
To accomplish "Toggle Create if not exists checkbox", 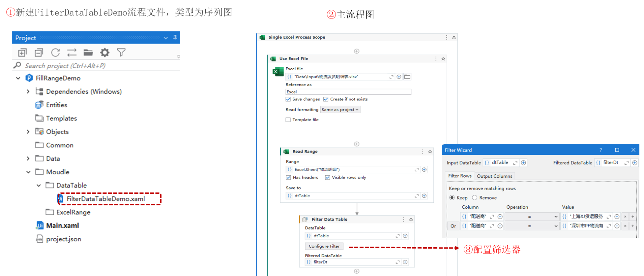I will click(326, 99).
